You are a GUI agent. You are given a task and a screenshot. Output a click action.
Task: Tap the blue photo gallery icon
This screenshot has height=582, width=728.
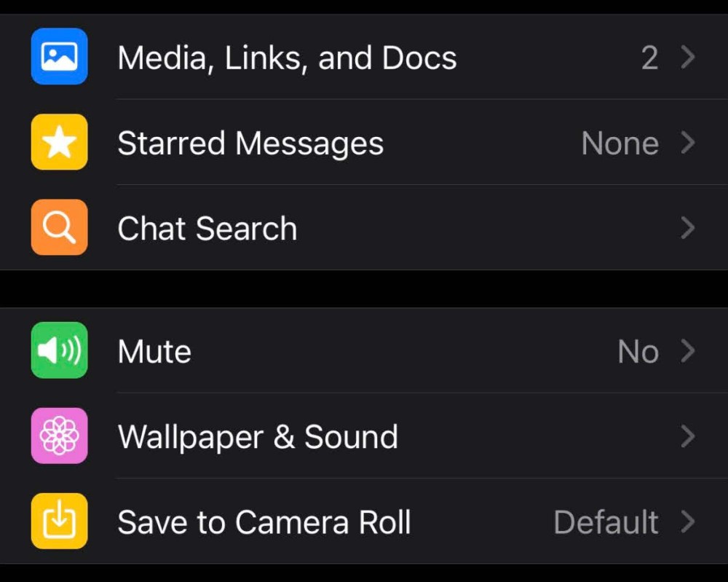pos(60,56)
